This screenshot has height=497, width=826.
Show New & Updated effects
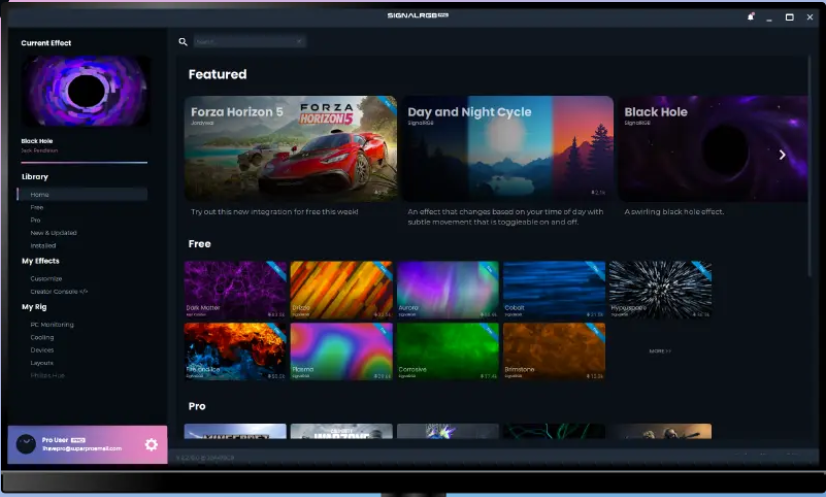click(53, 233)
